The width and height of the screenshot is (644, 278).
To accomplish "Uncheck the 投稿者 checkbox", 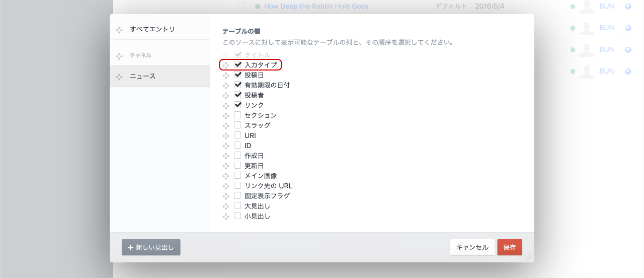I will (x=237, y=95).
